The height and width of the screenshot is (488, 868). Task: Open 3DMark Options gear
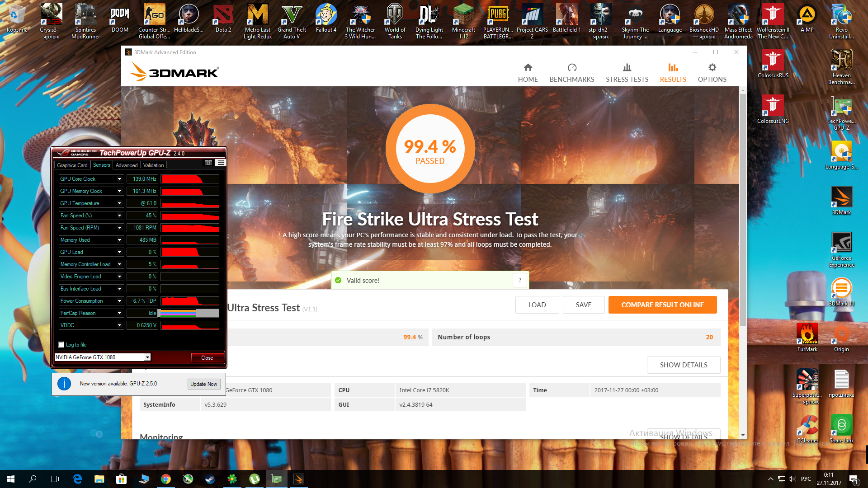(x=712, y=73)
